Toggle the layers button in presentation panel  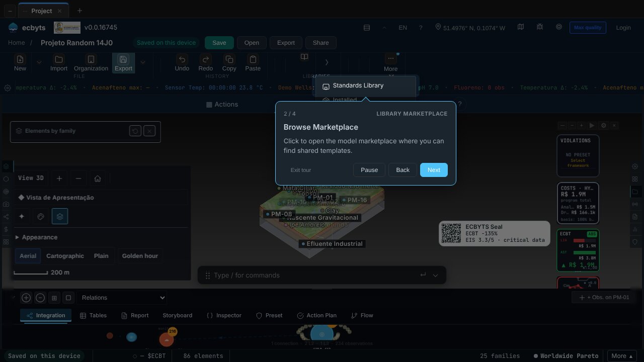(60, 216)
